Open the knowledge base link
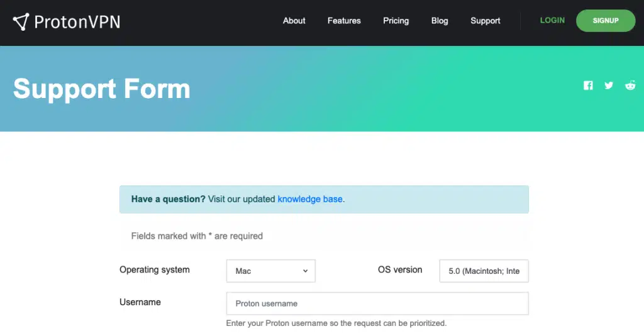644x336 pixels. click(x=310, y=199)
